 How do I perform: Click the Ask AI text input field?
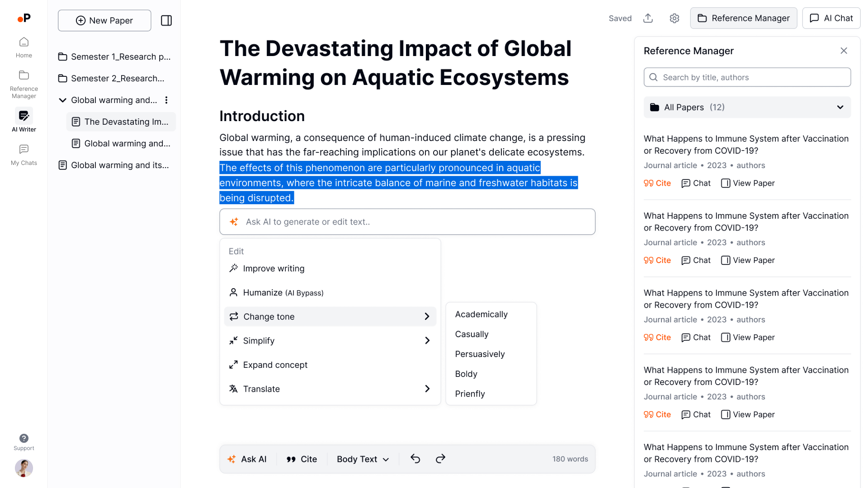(x=407, y=222)
